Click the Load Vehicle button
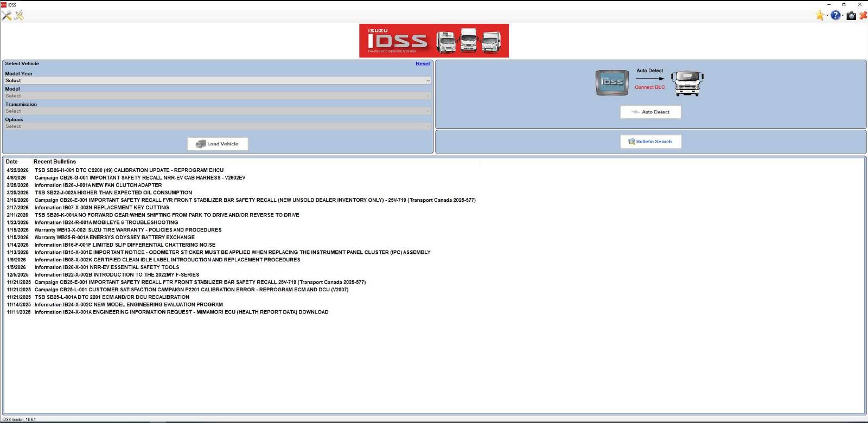868x423 pixels. [218, 144]
